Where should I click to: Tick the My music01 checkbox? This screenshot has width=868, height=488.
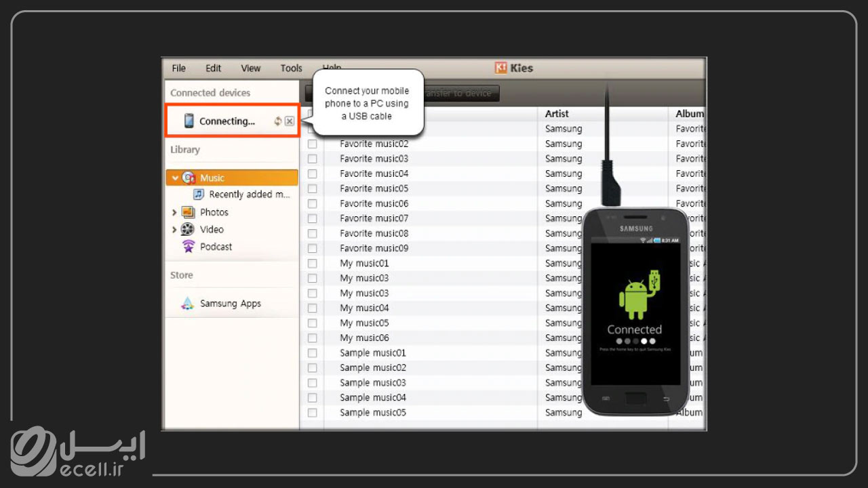[x=313, y=264]
